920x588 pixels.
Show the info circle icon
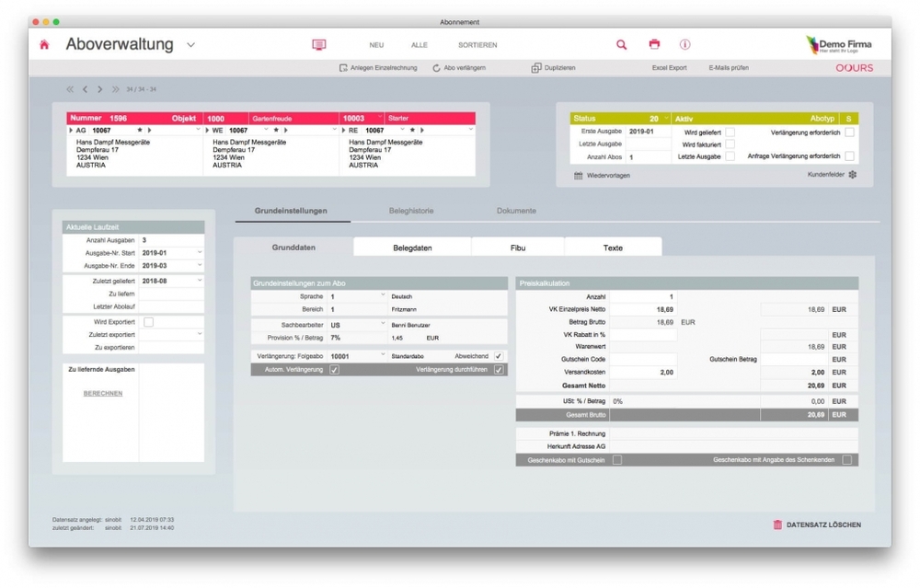pos(684,44)
